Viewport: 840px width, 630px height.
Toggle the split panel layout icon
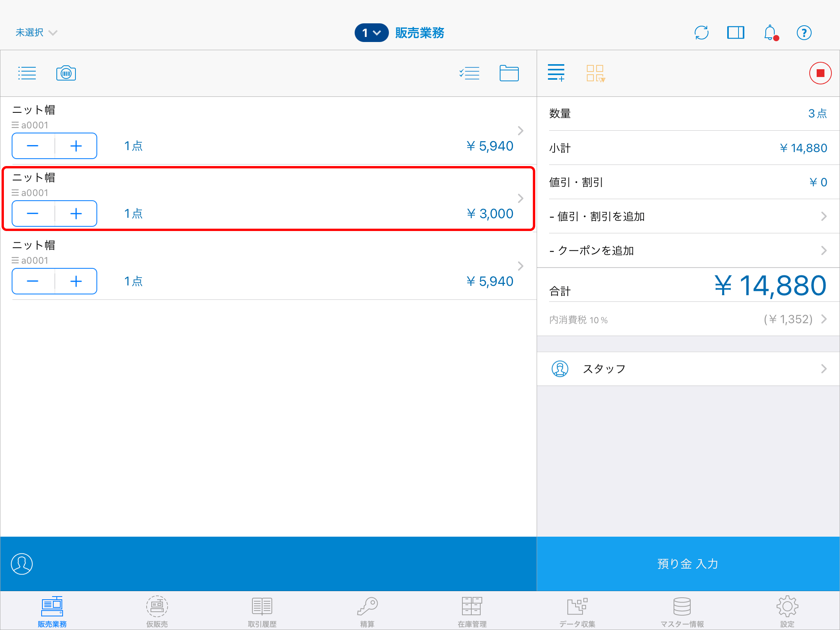point(735,33)
